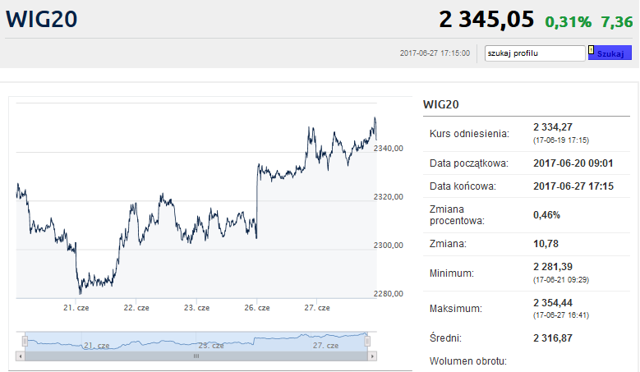The height and width of the screenshot is (372, 640).
Task: Click the blue Szukaj button
Action: pos(610,53)
